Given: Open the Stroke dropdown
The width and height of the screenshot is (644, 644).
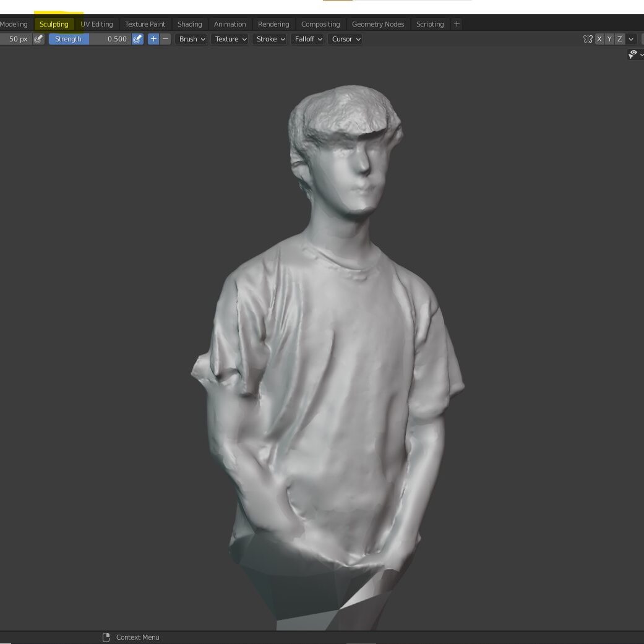Looking at the screenshot, I should [x=270, y=39].
